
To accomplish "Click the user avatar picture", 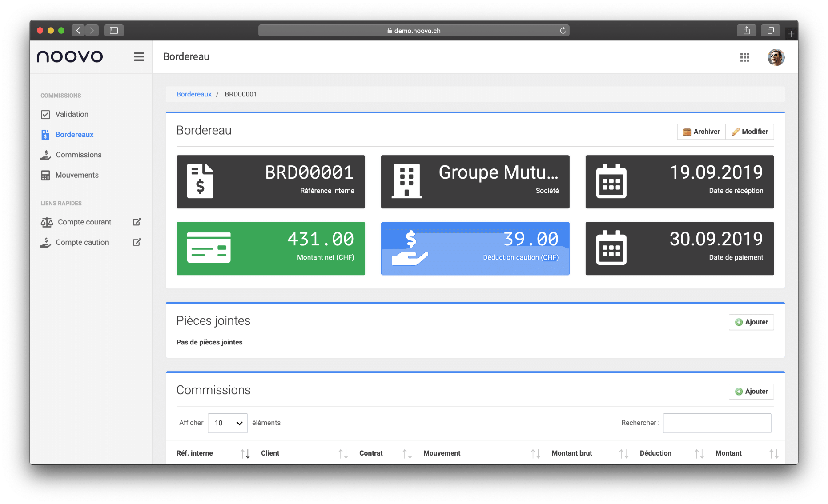I will tap(776, 57).
